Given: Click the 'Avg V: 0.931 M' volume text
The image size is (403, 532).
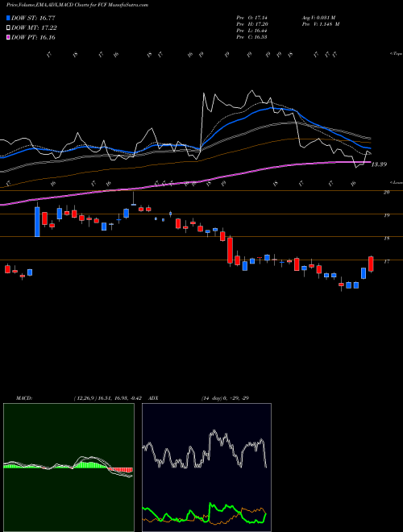Looking at the screenshot, I should click(318, 18).
